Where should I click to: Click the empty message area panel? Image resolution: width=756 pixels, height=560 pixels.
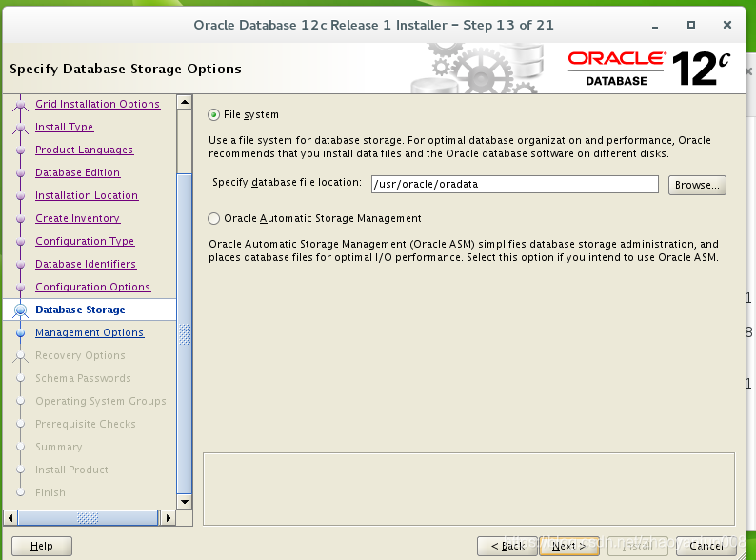(x=468, y=489)
